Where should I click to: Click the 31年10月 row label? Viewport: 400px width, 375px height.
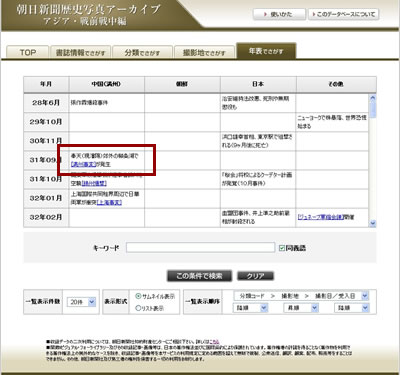[x=46, y=179]
